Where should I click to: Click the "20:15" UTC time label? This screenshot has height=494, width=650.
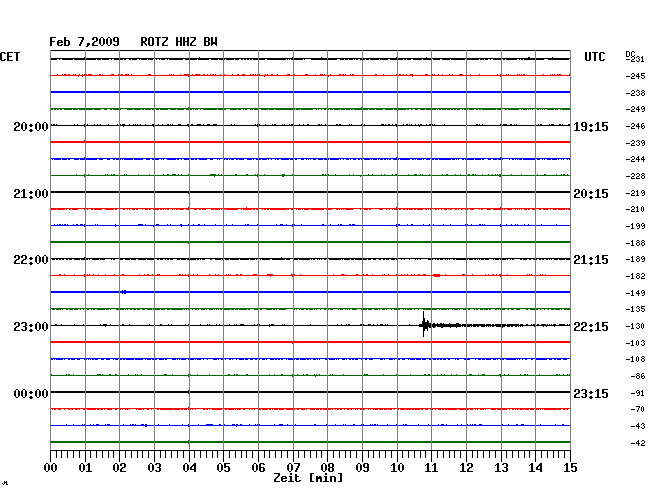591,194
